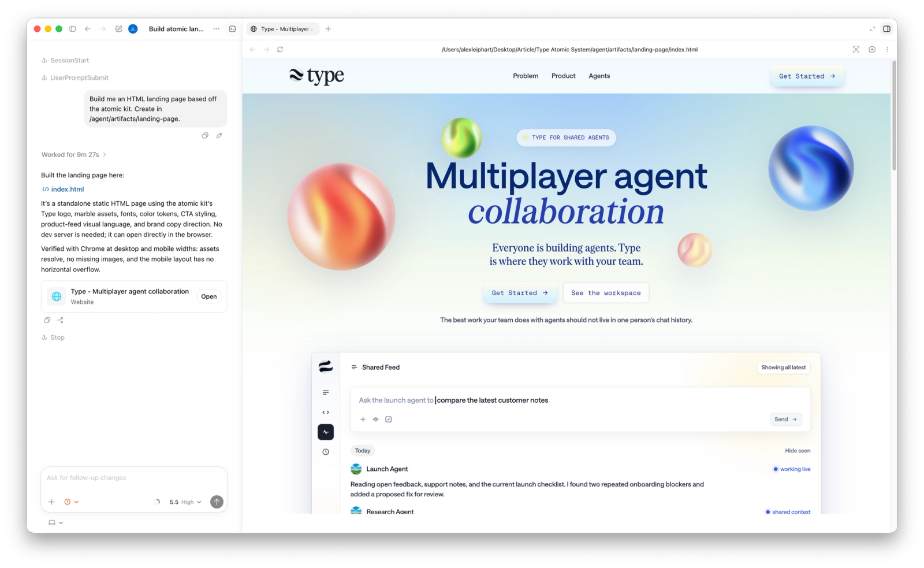
Task: Select the code brackets icon in workspace sidebar
Action: pos(326,412)
